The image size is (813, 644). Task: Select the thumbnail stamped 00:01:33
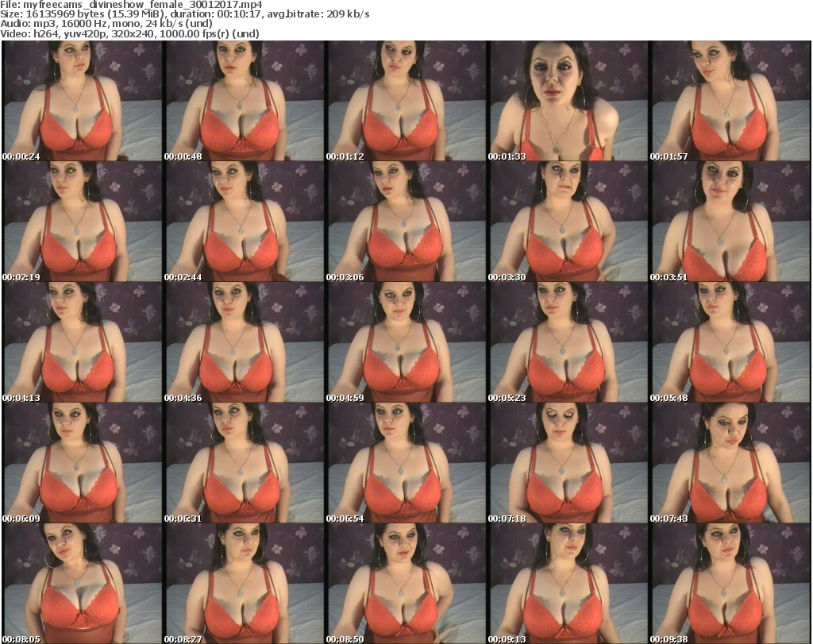(x=568, y=101)
